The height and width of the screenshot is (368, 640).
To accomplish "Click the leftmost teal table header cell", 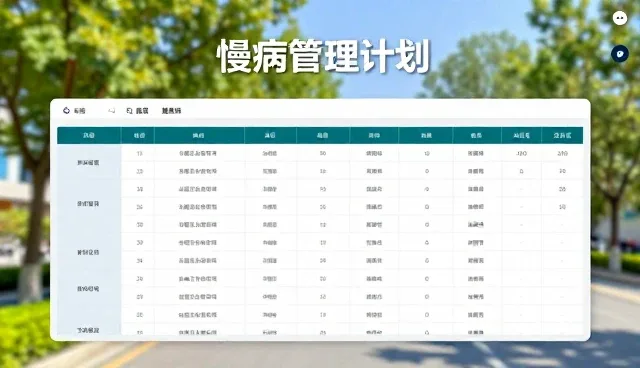I will click(x=89, y=135).
